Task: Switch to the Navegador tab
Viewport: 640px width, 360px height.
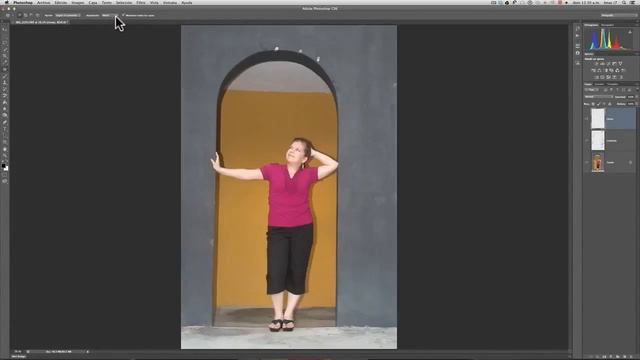Action: [x=607, y=25]
